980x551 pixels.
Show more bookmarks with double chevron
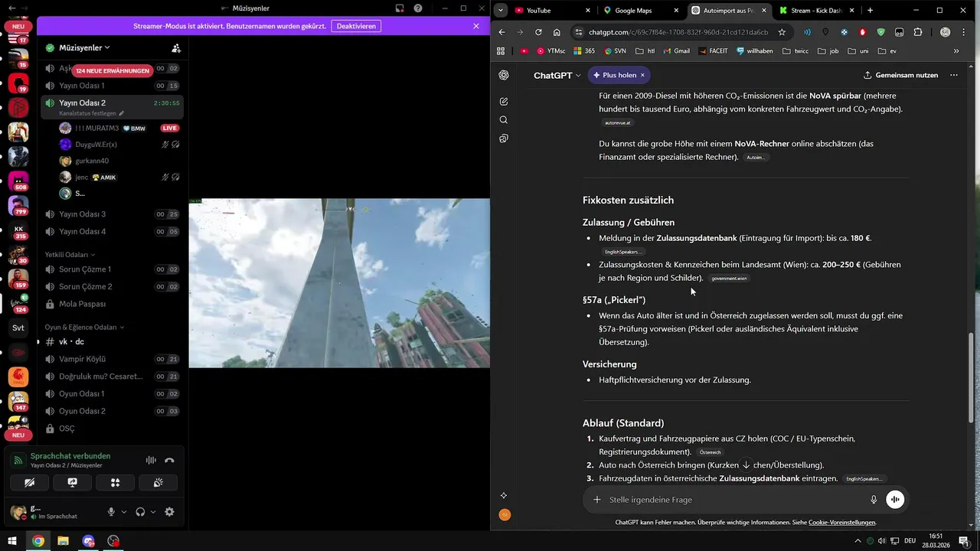[x=955, y=51]
